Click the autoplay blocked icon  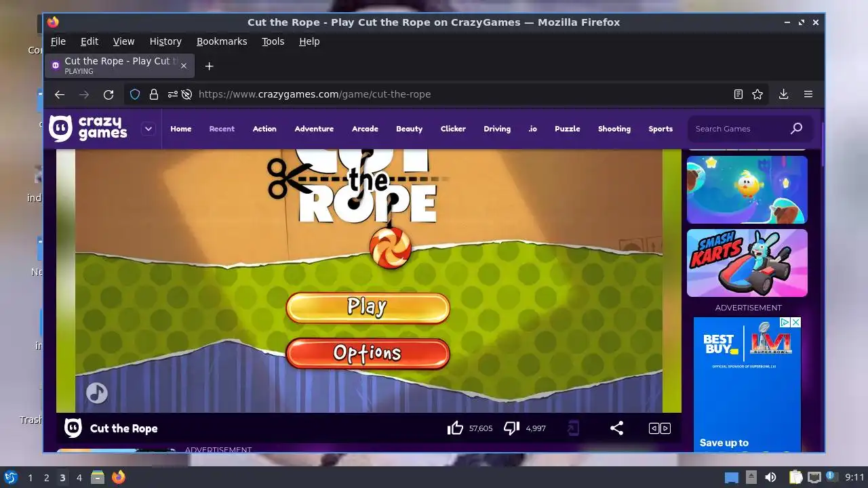pos(186,94)
